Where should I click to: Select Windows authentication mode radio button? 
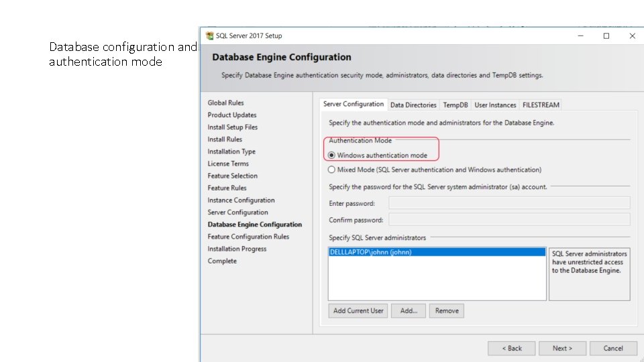(332, 155)
